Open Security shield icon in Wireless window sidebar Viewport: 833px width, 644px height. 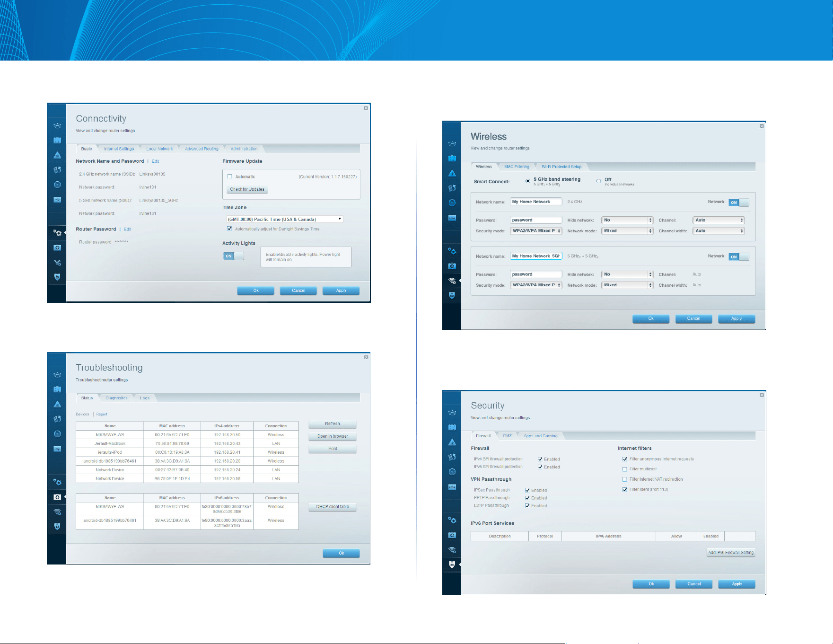pos(452,295)
